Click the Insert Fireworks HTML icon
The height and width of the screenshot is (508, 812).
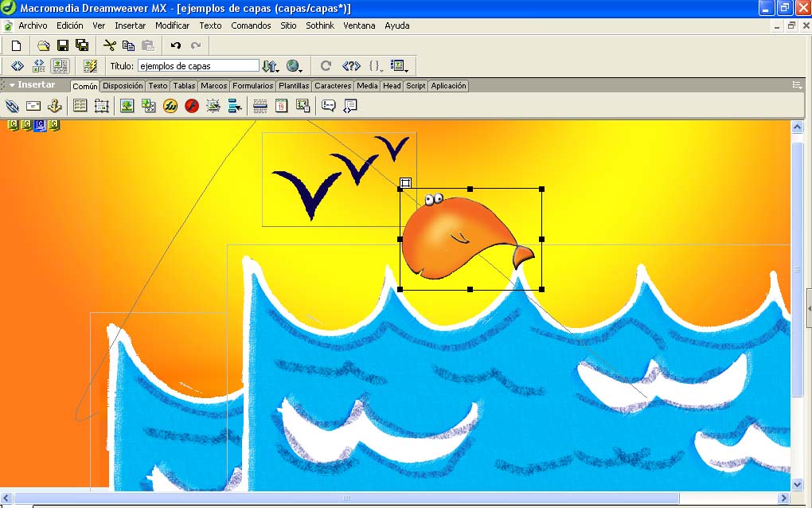click(x=170, y=106)
